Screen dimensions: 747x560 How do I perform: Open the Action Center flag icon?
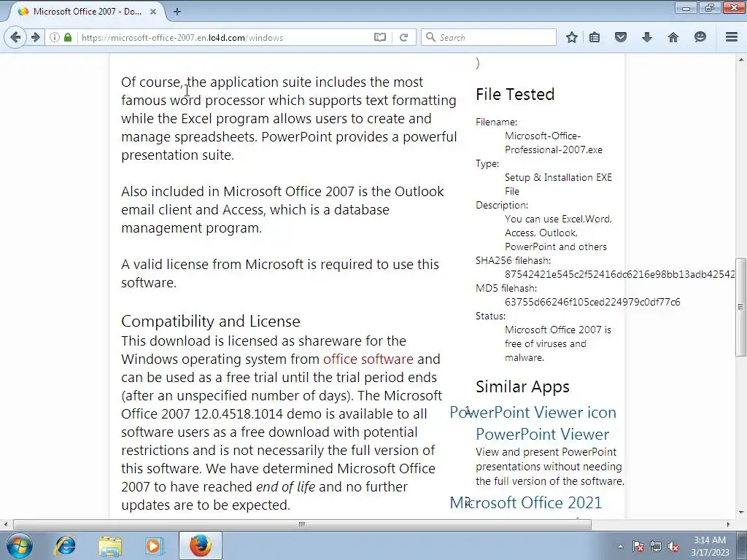click(x=638, y=546)
